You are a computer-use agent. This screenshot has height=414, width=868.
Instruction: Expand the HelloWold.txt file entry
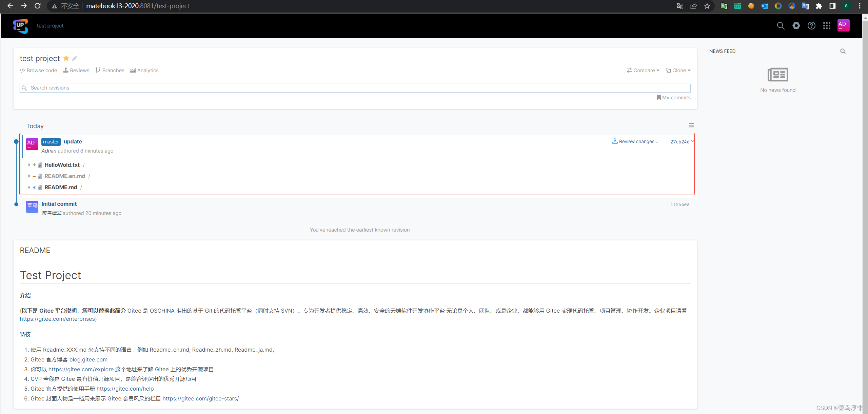(x=29, y=165)
